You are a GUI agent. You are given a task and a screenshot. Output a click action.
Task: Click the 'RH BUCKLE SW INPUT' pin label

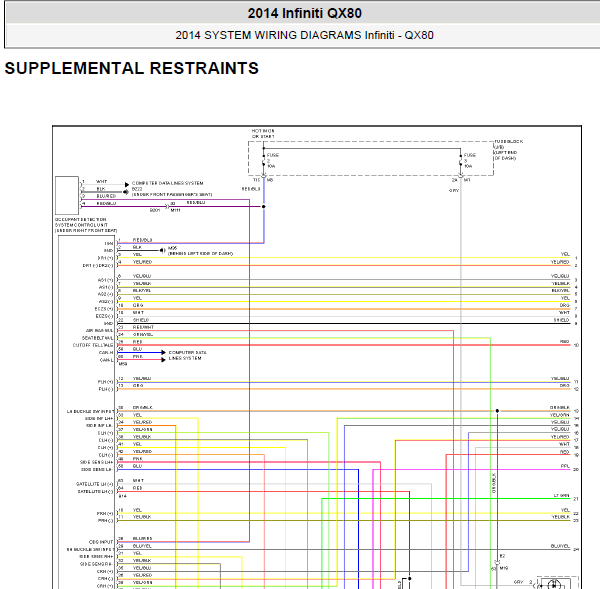pyautogui.click(x=90, y=550)
